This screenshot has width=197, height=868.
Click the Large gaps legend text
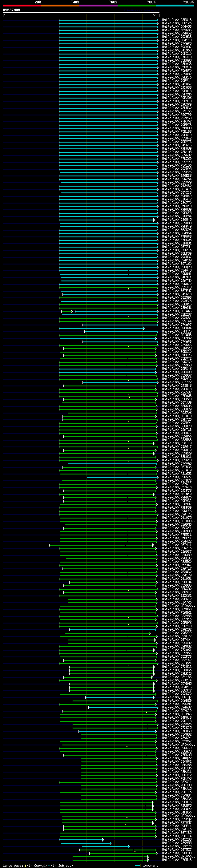click(x=38, y=865)
